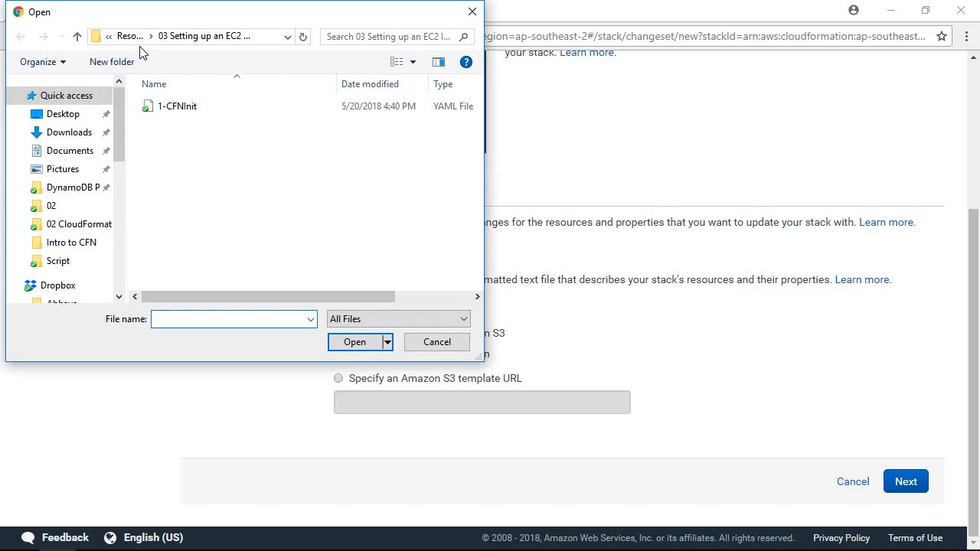Click the language globe icon in footer
Viewport: 980px width, 551px height.
pyautogui.click(x=110, y=537)
